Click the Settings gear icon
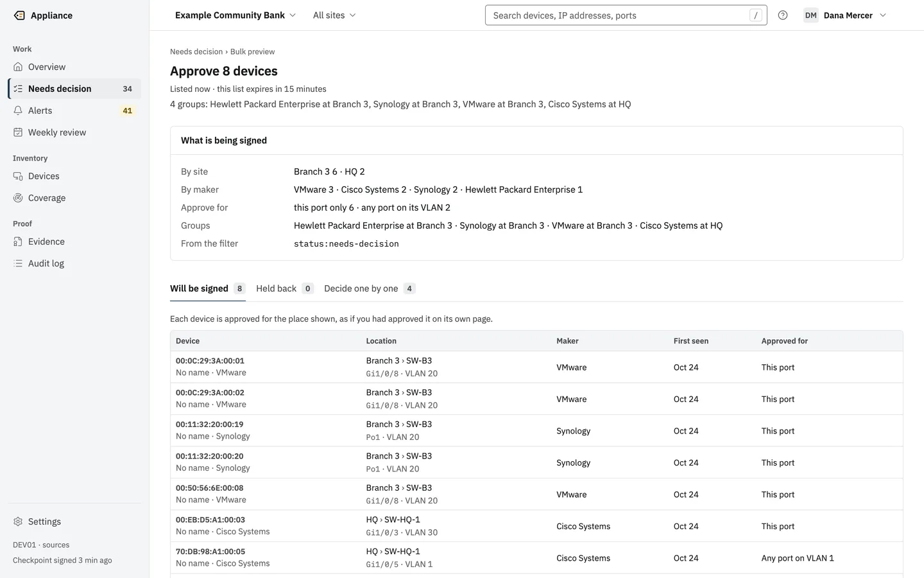Viewport: 924px width, 578px height. tap(18, 521)
